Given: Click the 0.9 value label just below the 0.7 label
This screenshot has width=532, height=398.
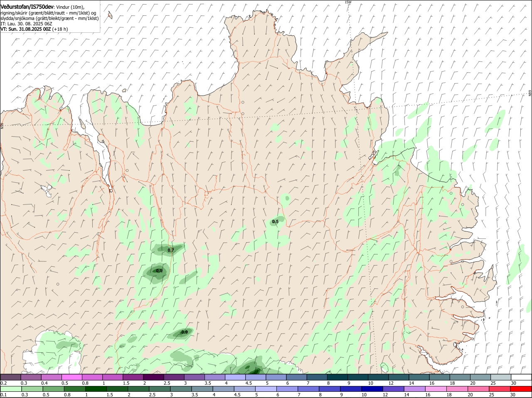Looking at the screenshot, I should pos(159,271).
